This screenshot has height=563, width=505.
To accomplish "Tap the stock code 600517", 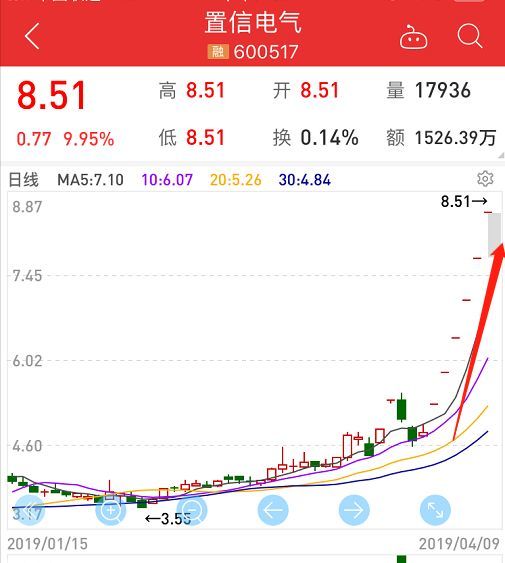I will (266, 52).
